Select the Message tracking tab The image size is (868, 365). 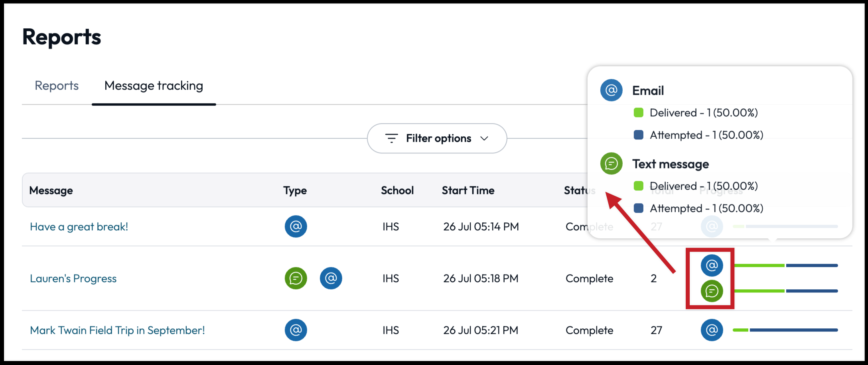154,86
